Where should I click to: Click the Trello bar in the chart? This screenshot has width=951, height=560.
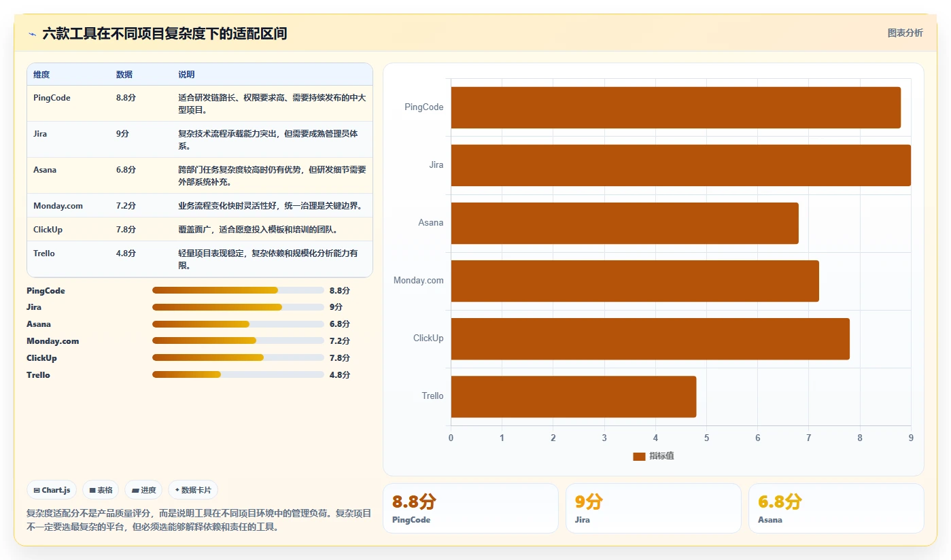[574, 396]
